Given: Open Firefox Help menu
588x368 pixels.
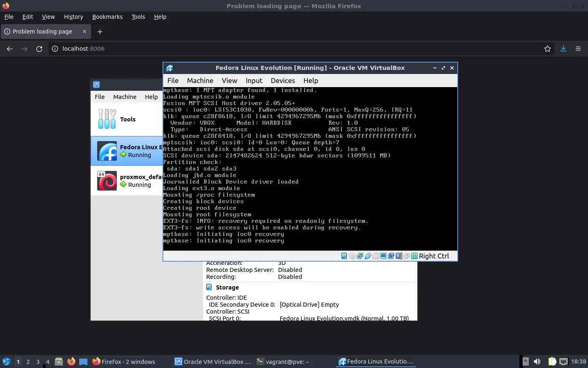Looking at the screenshot, I should [160, 17].
